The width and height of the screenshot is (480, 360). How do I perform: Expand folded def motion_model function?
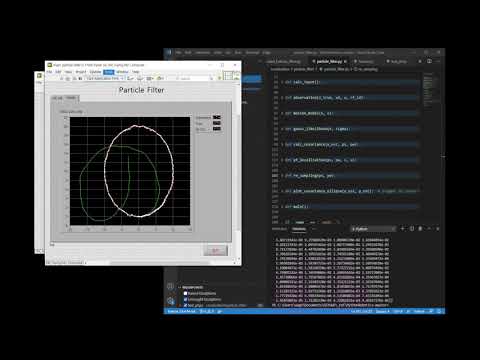click(x=282, y=113)
